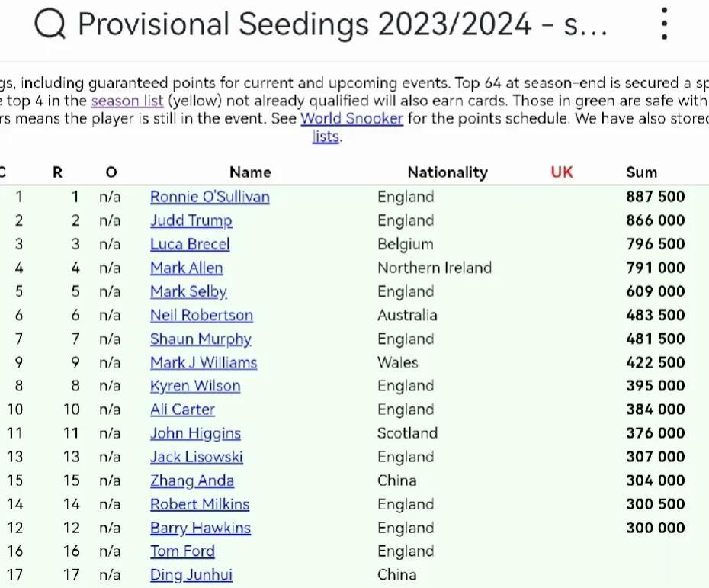This screenshot has width=709, height=588.
Task: Sort by the Name column header
Action: (250, 172)
